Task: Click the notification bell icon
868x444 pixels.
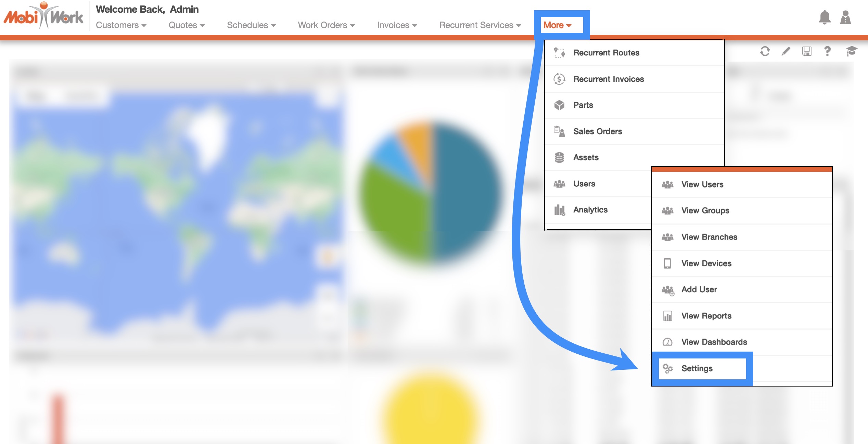Action: point(824,17)
